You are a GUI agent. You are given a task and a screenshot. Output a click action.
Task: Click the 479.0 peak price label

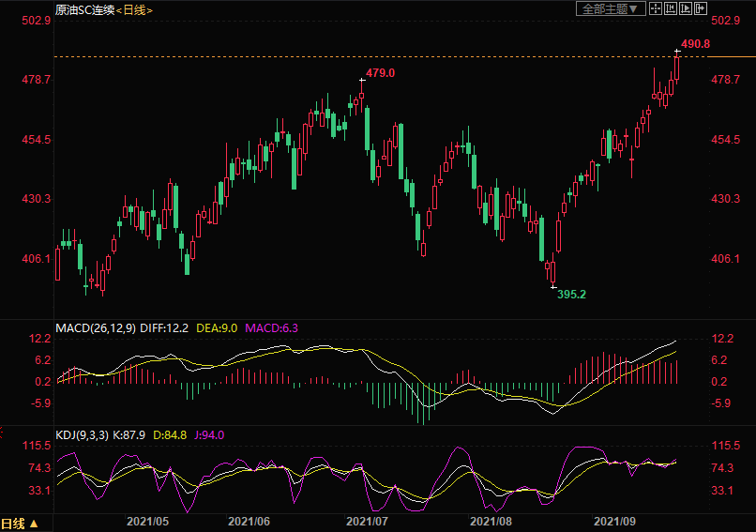click(380, 73)
